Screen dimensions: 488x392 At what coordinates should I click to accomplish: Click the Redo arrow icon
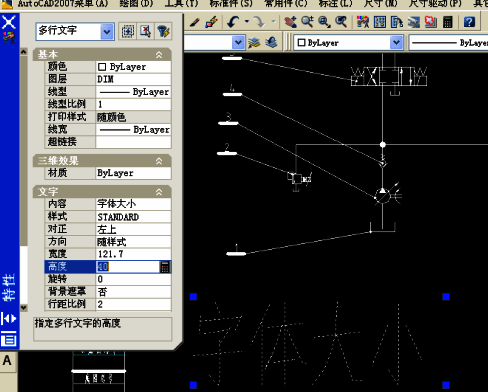pos(258,22)
